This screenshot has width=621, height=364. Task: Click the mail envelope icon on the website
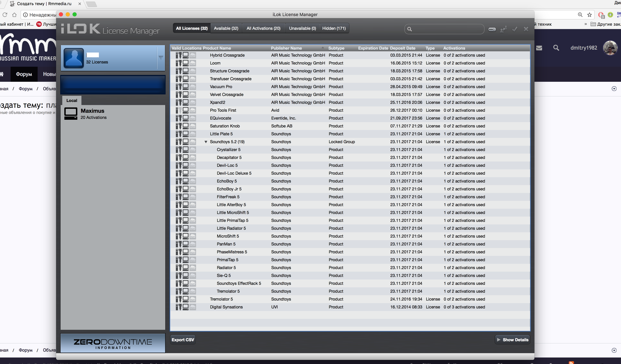[539, 48]
